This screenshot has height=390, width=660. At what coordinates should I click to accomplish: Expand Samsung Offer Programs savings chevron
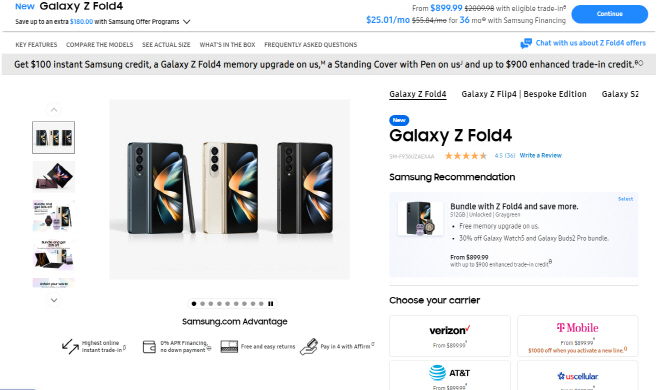pyautogui.click(x=186, y=21)
